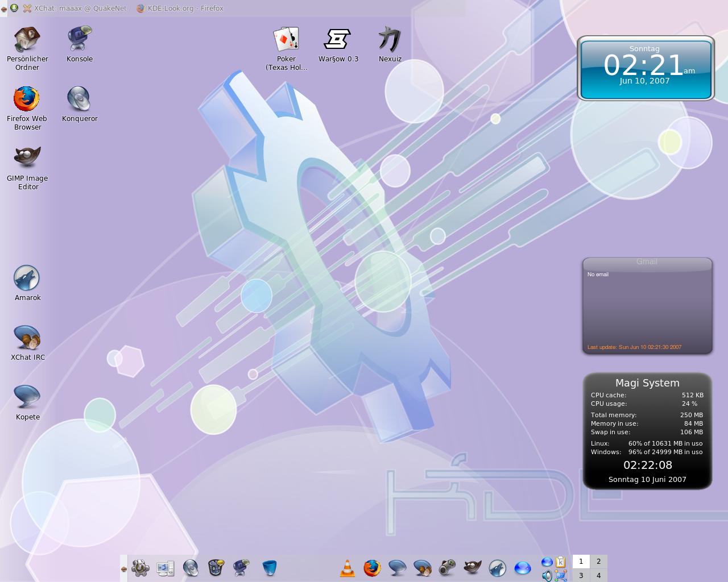The width and height of the screenshot is (728, 582).
Task: Click the 02:22:08 time in Magi System
Action: pyautogui.click(x=648, y=465)
